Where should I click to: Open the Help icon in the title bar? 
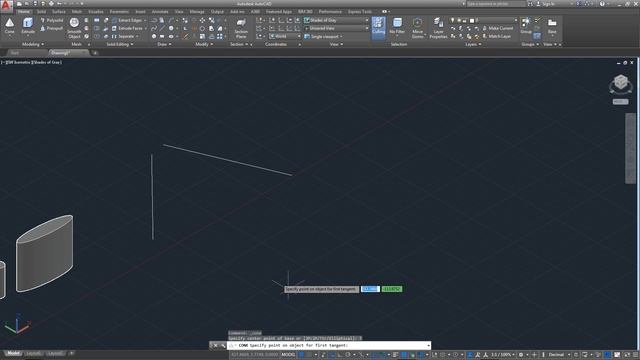(602, 4)
